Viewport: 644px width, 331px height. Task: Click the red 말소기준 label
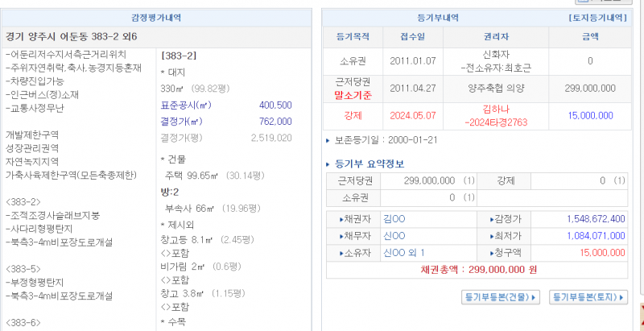pos(351,93)
